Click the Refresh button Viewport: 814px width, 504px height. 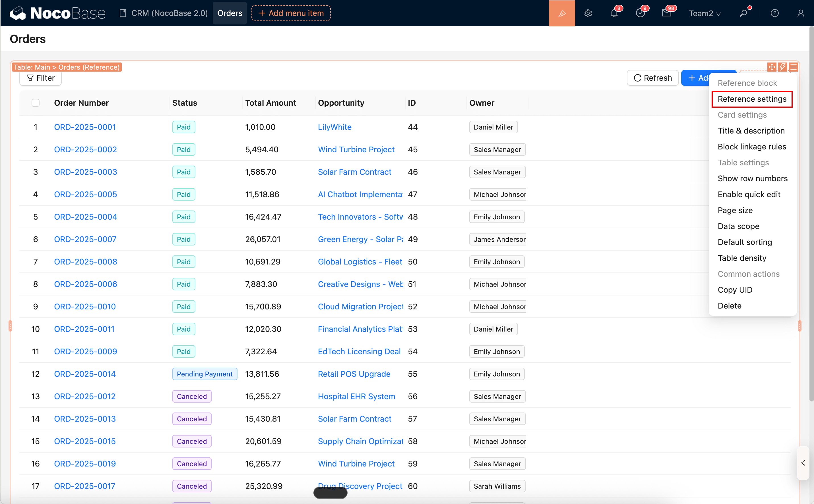[652, 78]
